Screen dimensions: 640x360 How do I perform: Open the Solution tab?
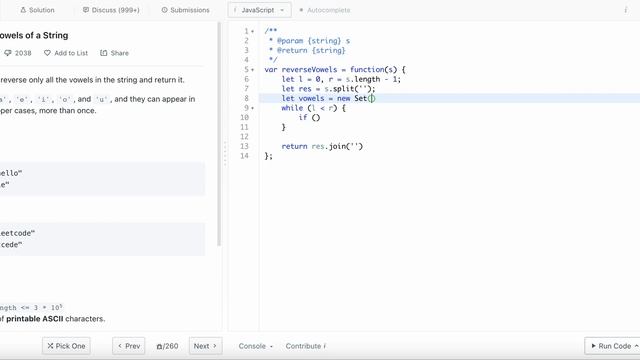[x=37, y=10]
